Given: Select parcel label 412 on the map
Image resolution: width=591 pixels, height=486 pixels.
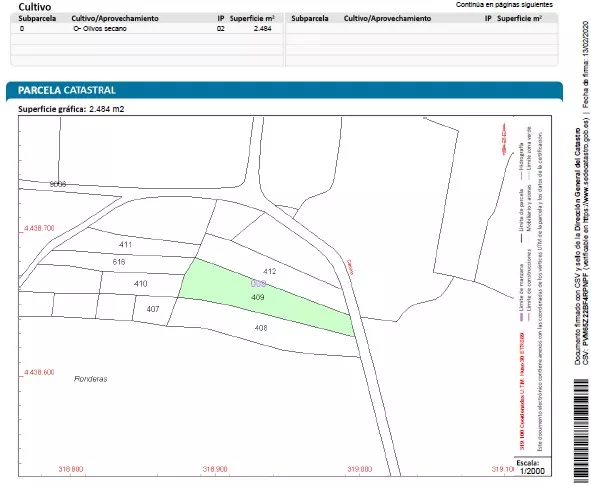Looking at the screenshot, I should (269, 271).
